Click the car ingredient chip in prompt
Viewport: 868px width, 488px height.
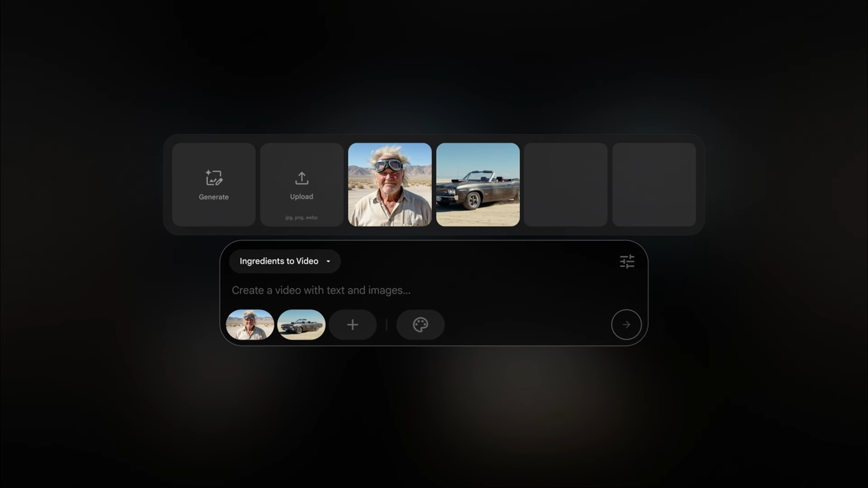click(x=301, y=325)
